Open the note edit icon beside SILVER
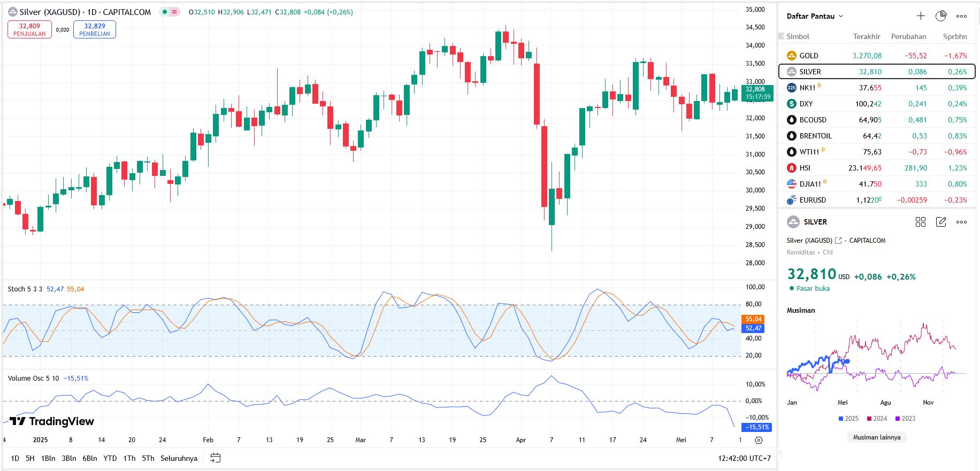The height and width of the screenshot is (471, 980). (941, 222)
